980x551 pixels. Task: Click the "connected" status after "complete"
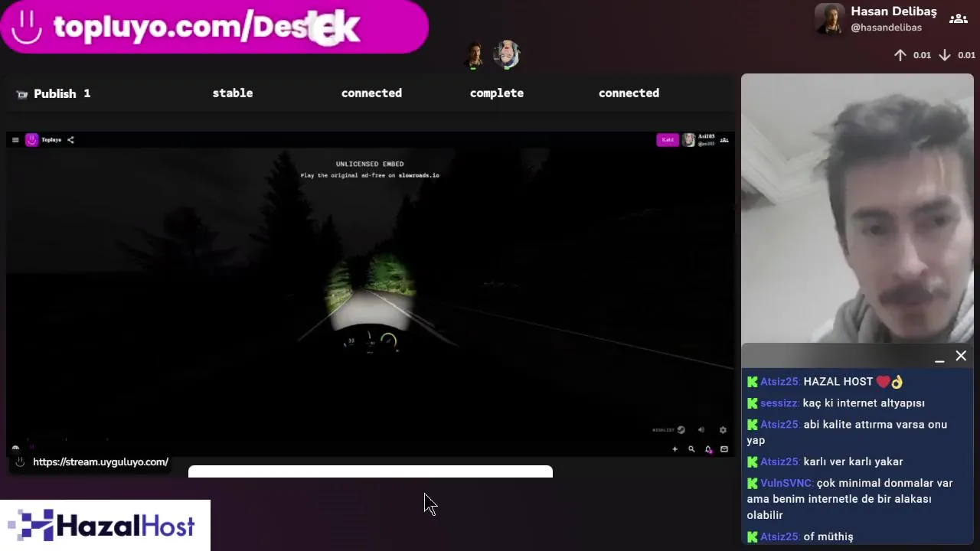tap(629, 93)
